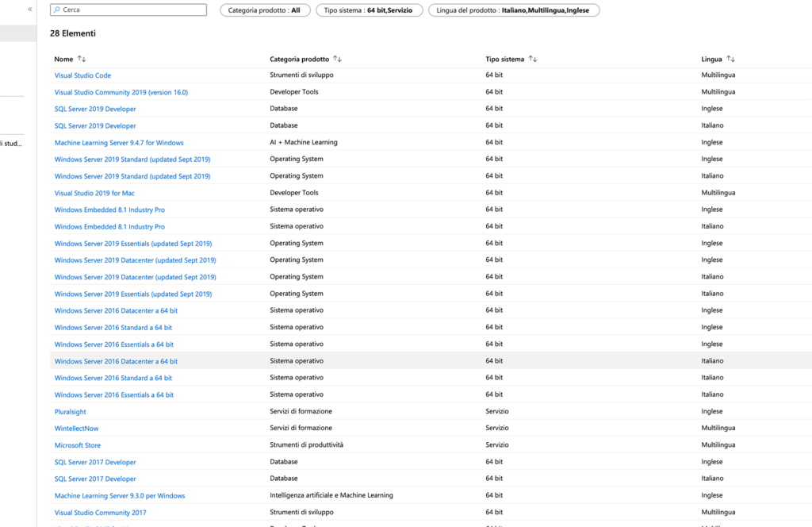812x527 pixels.
Task: Sort by Tipo sistema using its arrows icon
Action: [x=533, y=59]
